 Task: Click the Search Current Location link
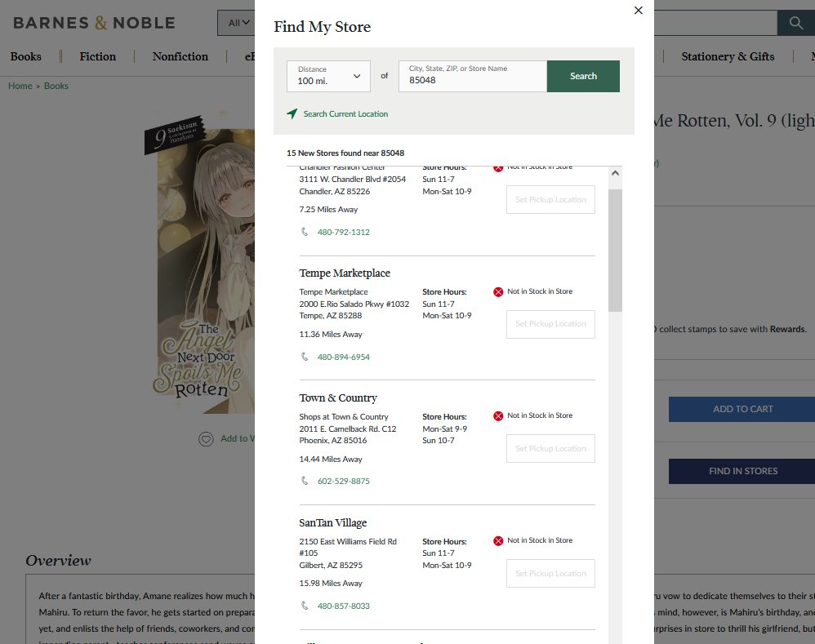[345, 113]
